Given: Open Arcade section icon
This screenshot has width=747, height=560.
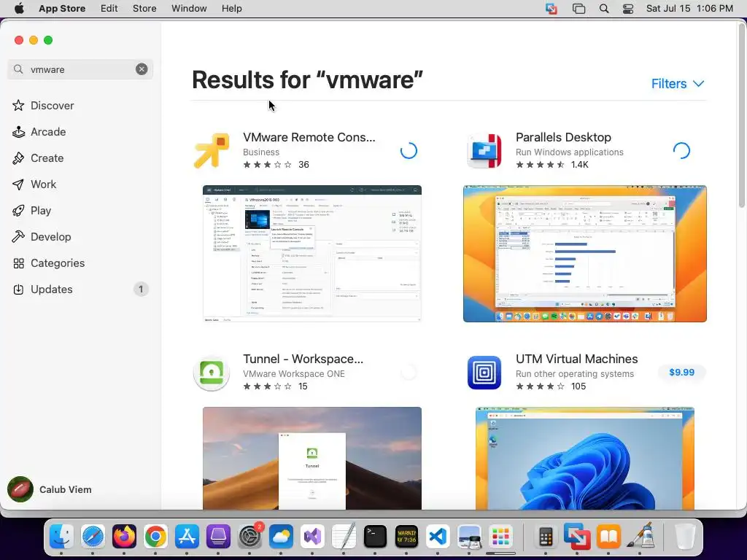Looking at the screenshot, I should pyautogui.click(x=18, y=132).
